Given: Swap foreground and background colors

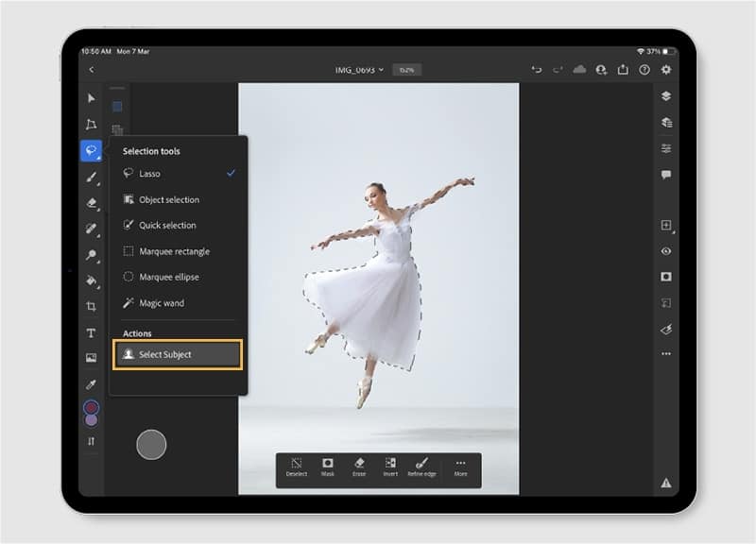Looking at the screenshot, I should pos(91,441).
